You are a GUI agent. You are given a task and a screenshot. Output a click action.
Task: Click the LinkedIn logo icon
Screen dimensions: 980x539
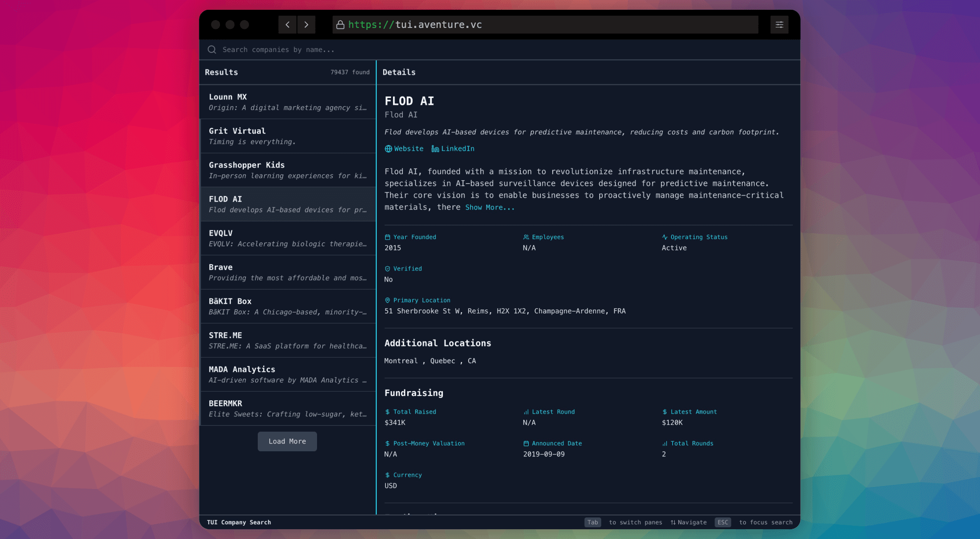435,149
